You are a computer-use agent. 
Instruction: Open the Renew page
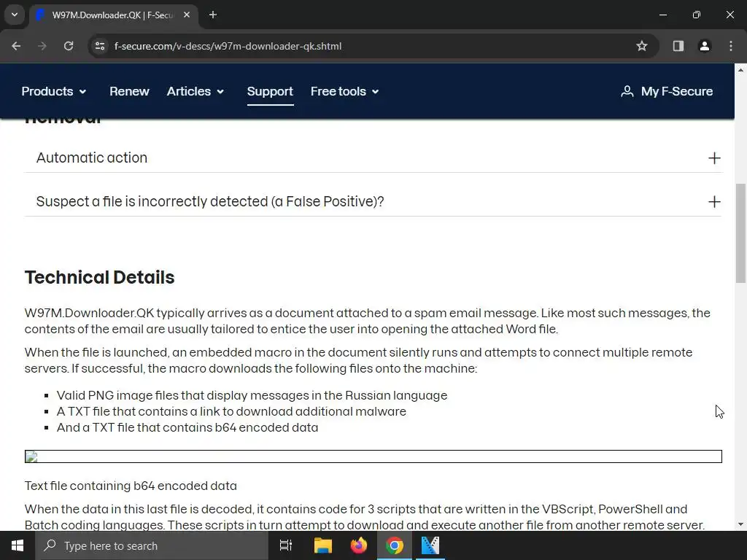coord(129,91)
